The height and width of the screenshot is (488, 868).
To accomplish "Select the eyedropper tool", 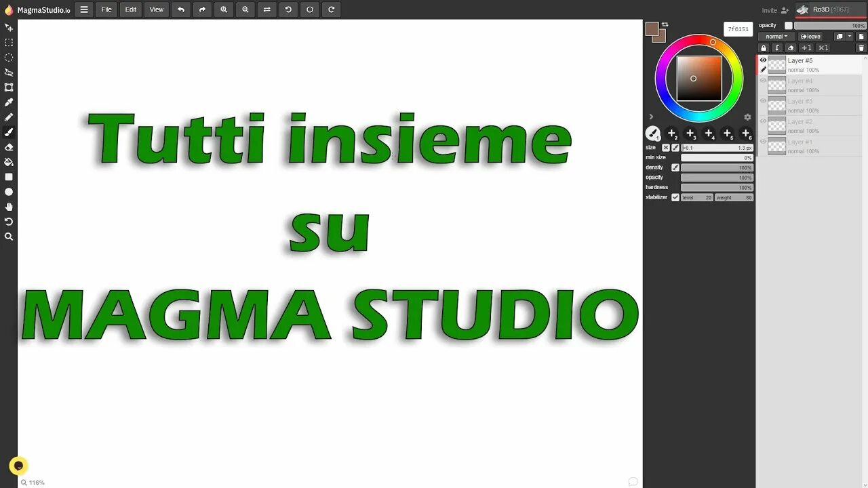I will pyautogui.click(x=9, y=102).
